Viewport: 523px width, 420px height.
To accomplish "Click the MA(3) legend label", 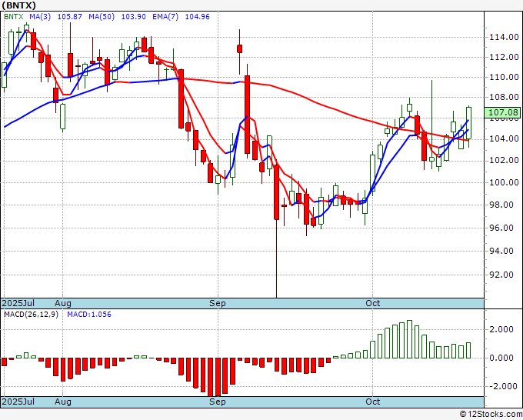I will pyautogui.click(x=40, y=16).
